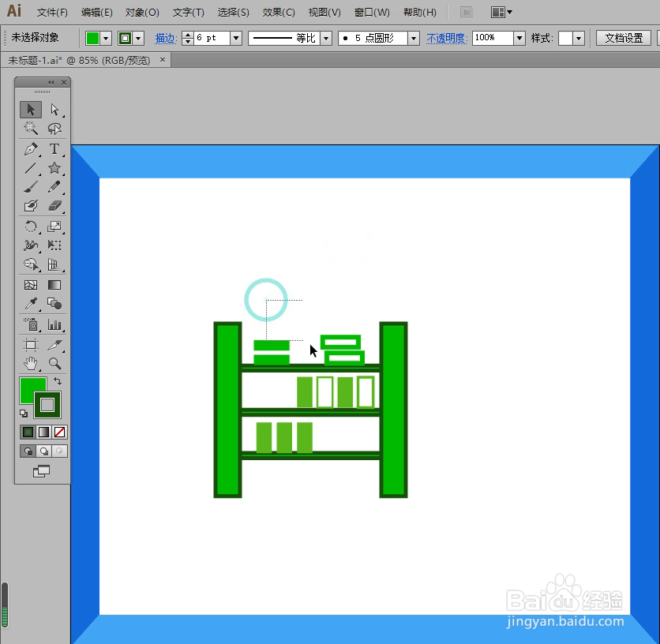Close the 未标题-1.ai document tab
This screenshot has width=660, height=644.
coord(163,60)
